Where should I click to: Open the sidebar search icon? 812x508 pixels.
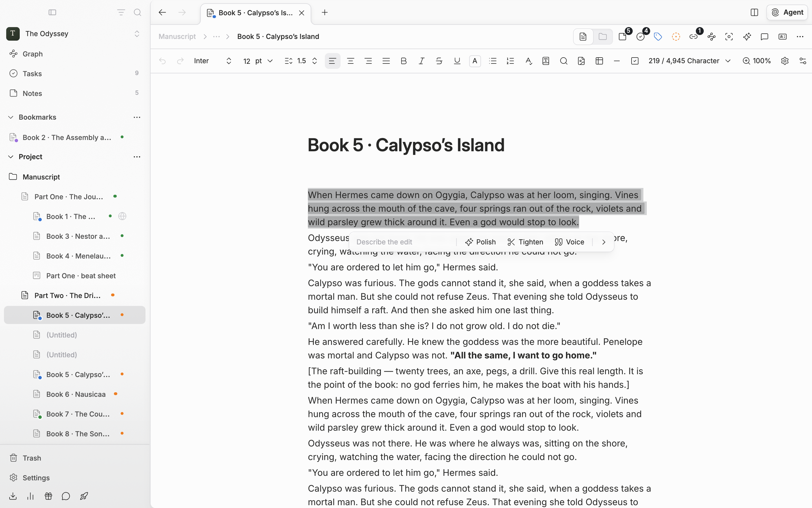tap(137, 12)
